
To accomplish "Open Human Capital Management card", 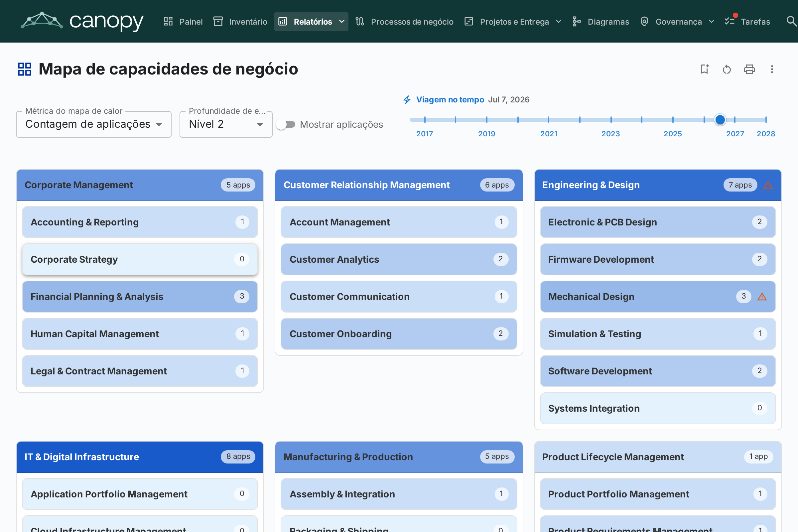I will (x=140, y=334).
